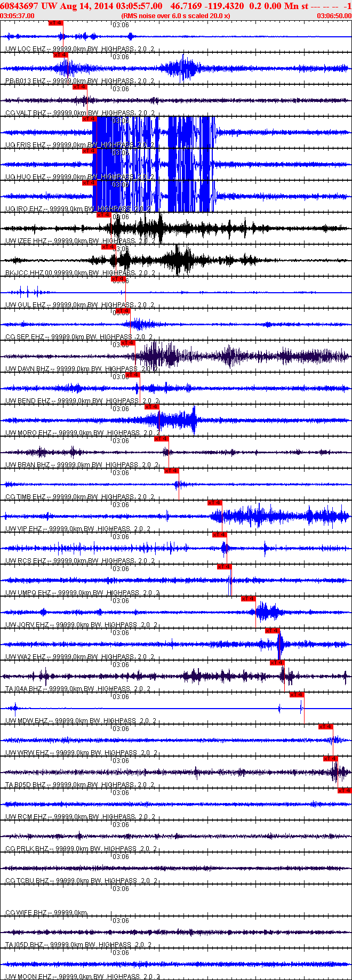Select the BK JCC HHZ station label
The image size is (352, 980).
(x=26, y=273)
